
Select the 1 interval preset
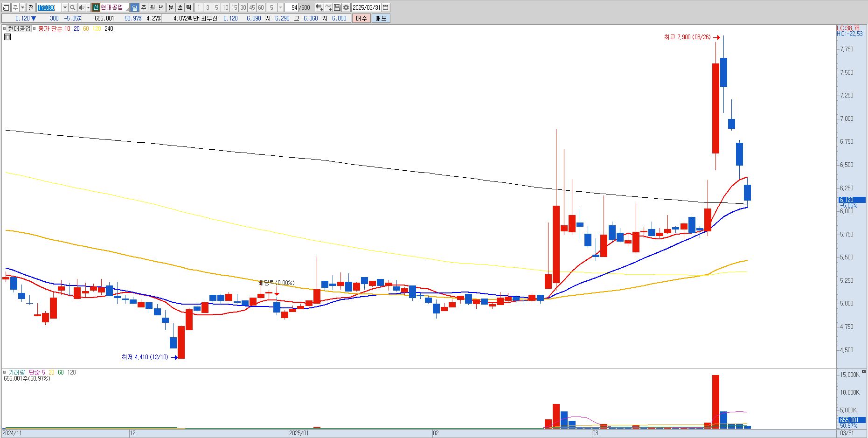tap(199, 7)
